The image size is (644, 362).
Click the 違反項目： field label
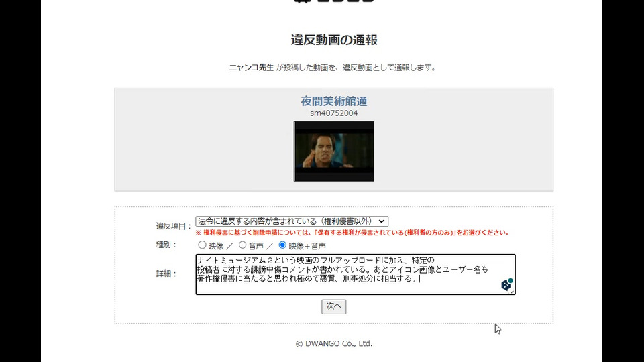(x=174, y=226)
